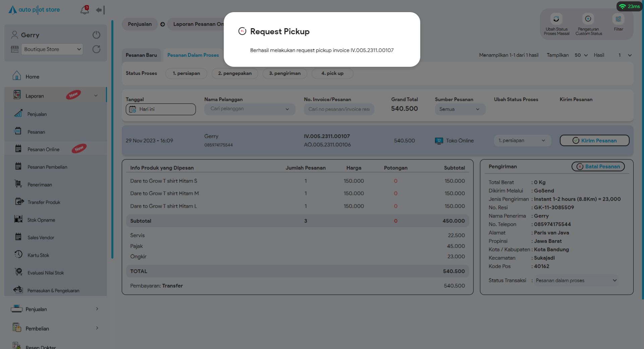This screenshot has height=349, width=644.
Task: Collapse sidebar with the arrow icon
Action: (100, 10)
